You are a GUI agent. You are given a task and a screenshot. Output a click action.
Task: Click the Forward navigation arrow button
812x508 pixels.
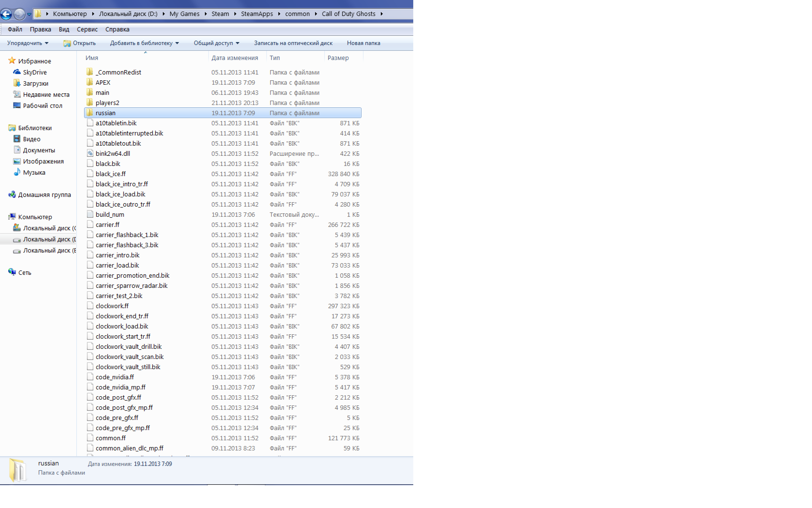(20, 14)
